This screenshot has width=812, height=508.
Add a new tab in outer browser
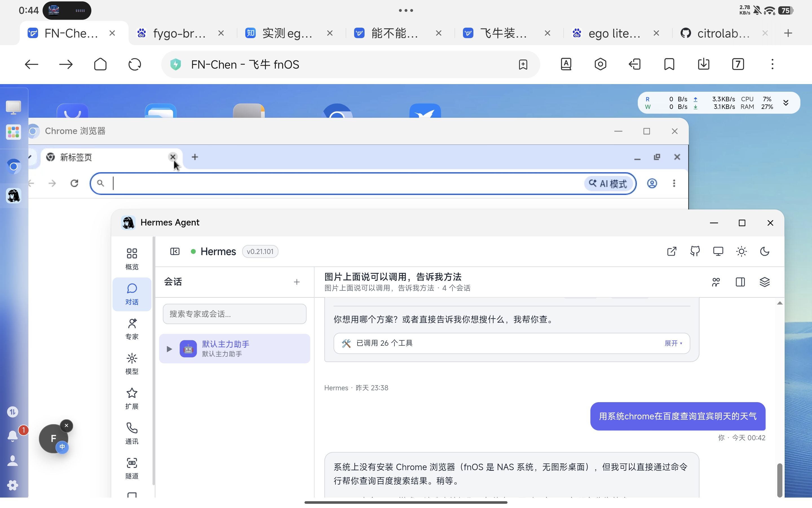click(x=788, y=33)
